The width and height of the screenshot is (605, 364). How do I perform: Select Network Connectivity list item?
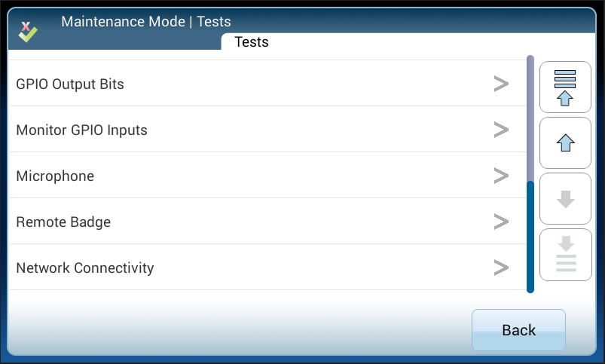pos(84,268)
